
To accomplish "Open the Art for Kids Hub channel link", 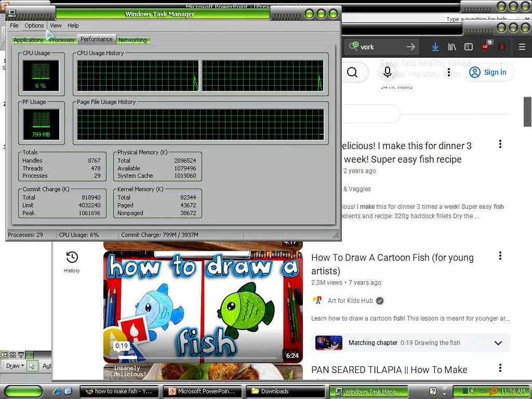I will pyautogui.click(x=350, y=301).
